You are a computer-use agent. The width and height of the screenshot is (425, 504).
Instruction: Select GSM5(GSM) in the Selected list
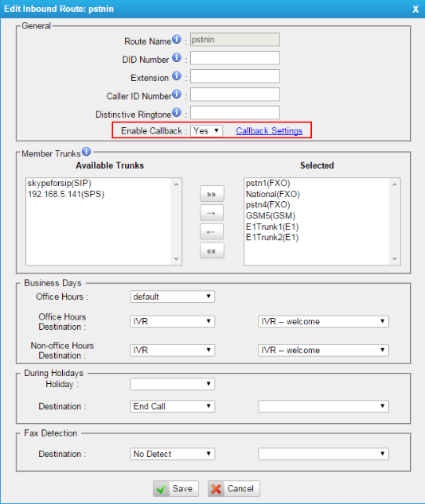click(x=271, y=215)
